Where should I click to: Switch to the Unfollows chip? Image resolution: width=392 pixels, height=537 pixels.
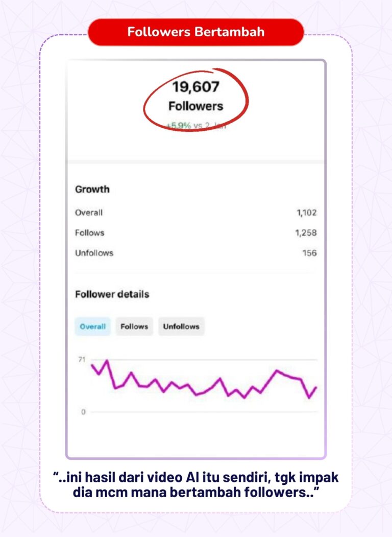[181, 326]
